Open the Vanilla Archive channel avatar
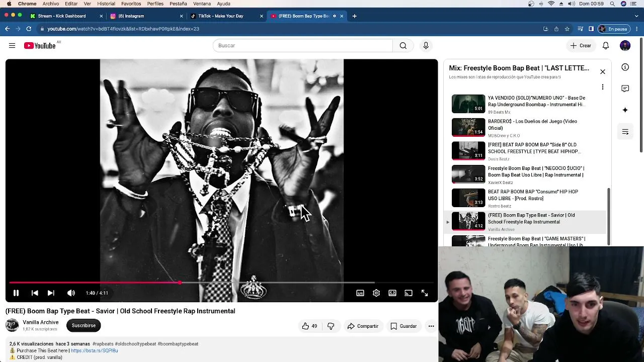 [12, 325]
